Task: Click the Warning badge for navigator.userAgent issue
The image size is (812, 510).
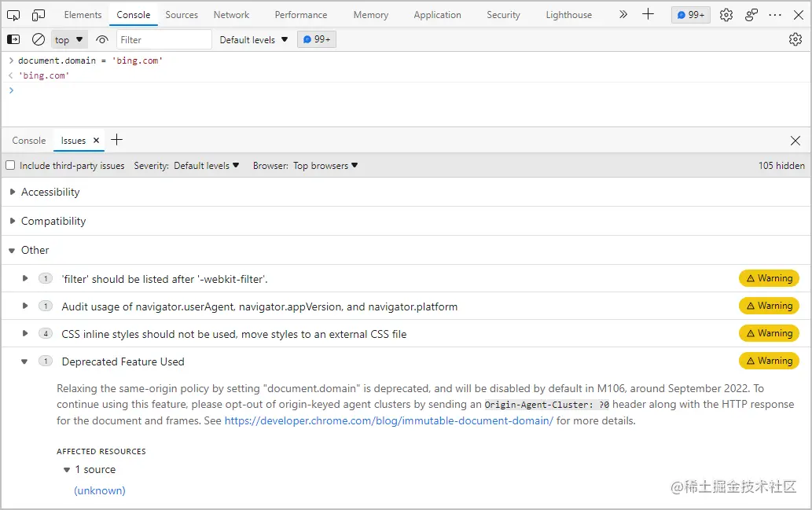Action: coord(769,306)
